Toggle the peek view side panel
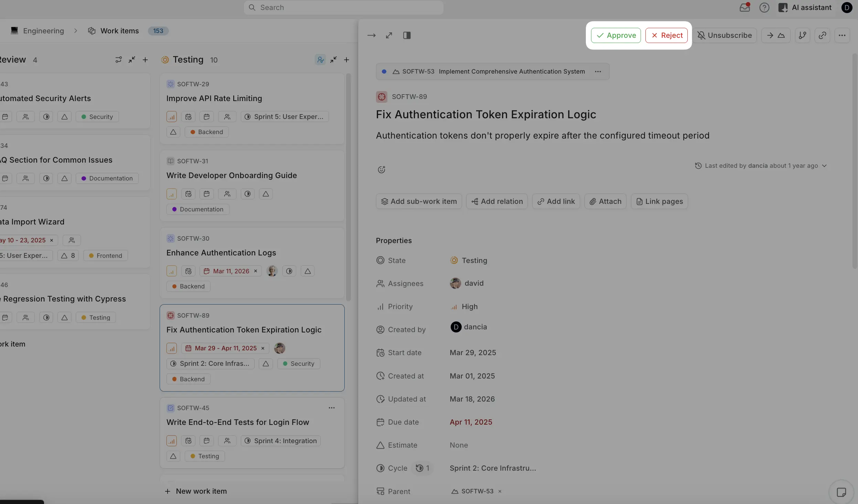Viewport: 858px width, 504px height. (407, 35)
